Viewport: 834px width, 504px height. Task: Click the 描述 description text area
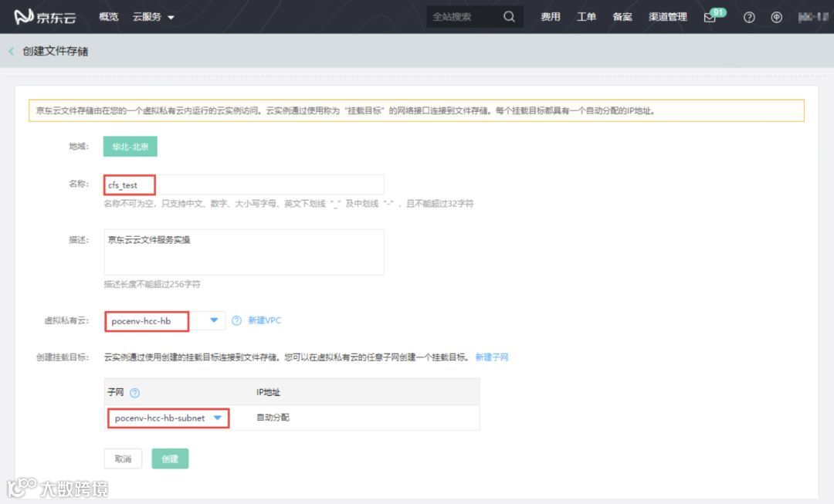point(243,252)
